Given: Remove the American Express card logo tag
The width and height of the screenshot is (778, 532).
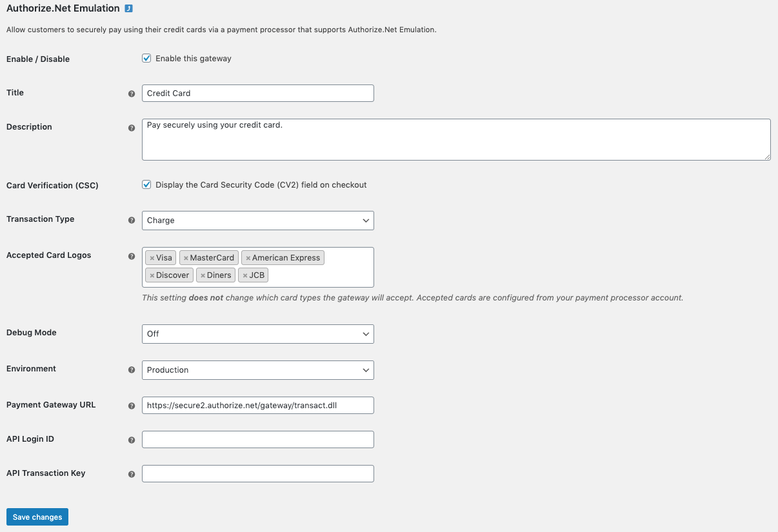Looking at the screenshot, I should coord(248,257).
